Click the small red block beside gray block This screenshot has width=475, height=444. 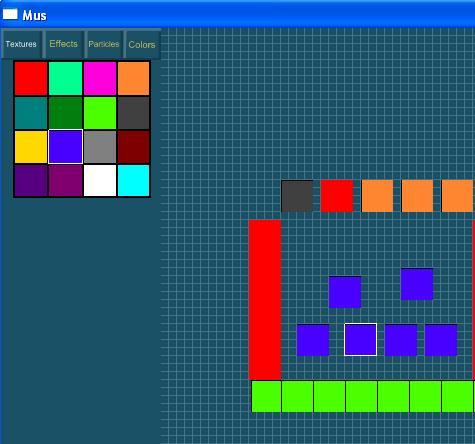[x=337, y=196]
